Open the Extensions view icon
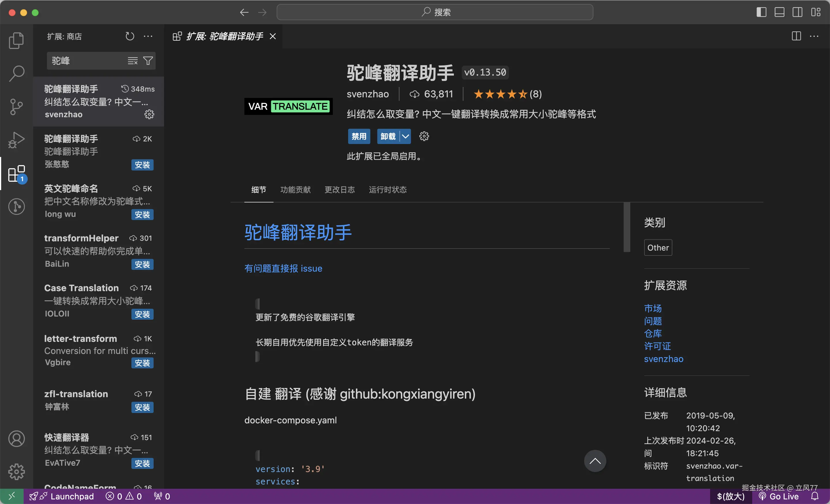 click(16, 173)
